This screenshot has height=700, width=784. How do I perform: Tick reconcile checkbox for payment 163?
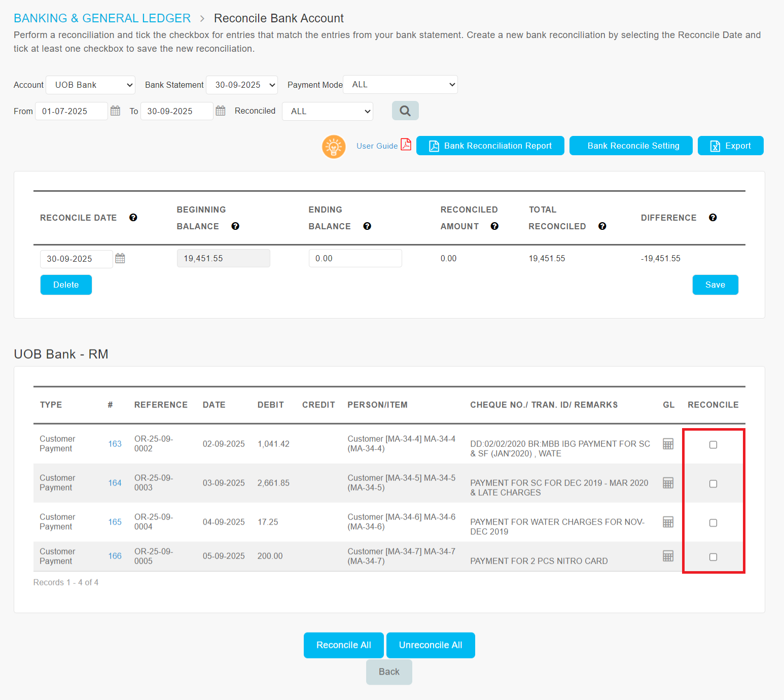tap(713, 445)
